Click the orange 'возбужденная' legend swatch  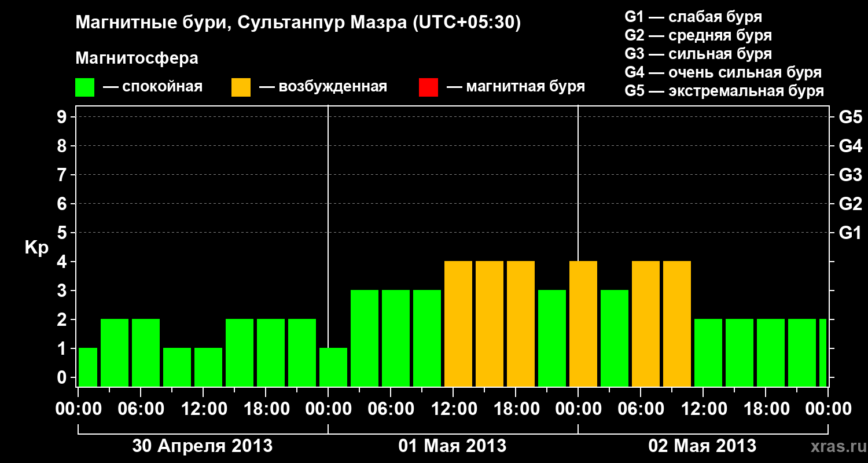point(241,87)
